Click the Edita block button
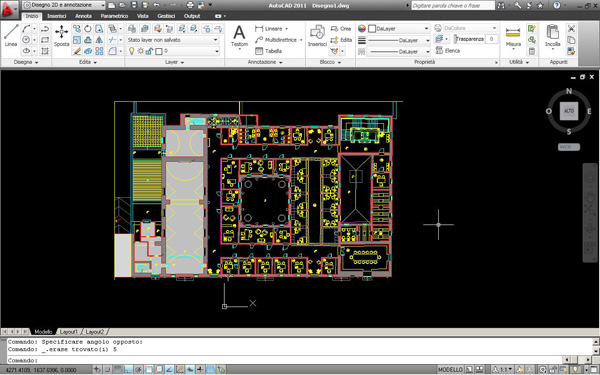 (341, 40)
